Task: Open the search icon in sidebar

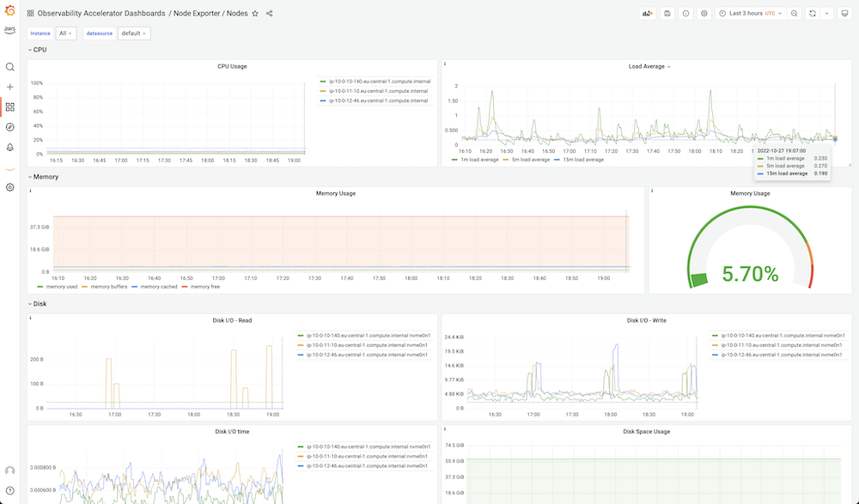Action: 9,67
